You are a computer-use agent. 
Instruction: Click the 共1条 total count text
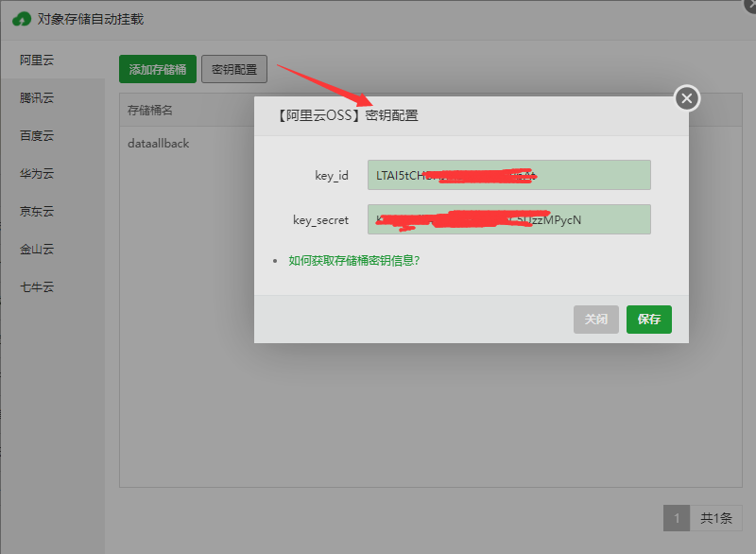[x=716, y=518]
